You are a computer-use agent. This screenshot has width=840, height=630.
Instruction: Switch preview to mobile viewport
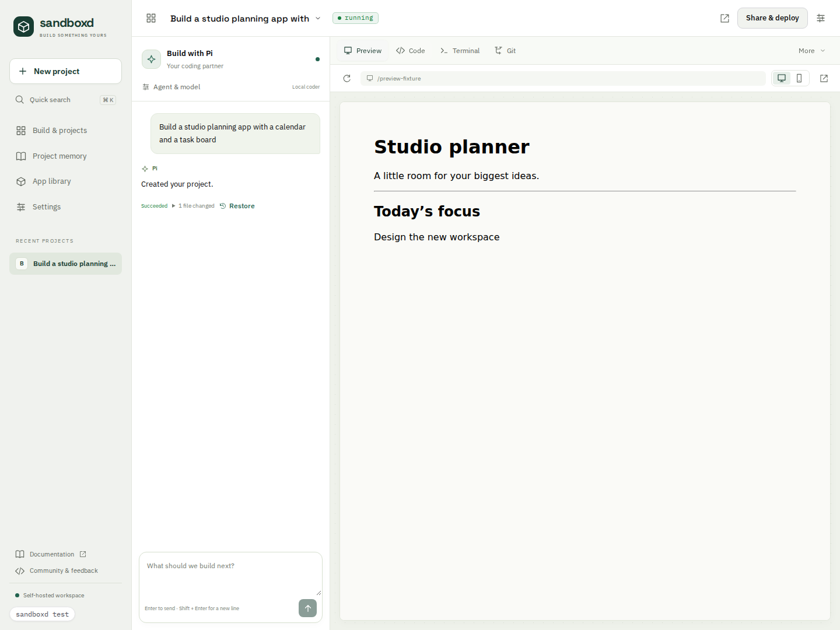pyautogui.click(x=799, y=78)
